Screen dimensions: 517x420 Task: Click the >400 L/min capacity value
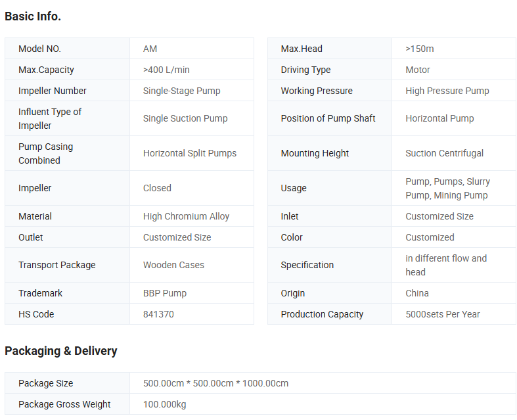tap(166, 70)
